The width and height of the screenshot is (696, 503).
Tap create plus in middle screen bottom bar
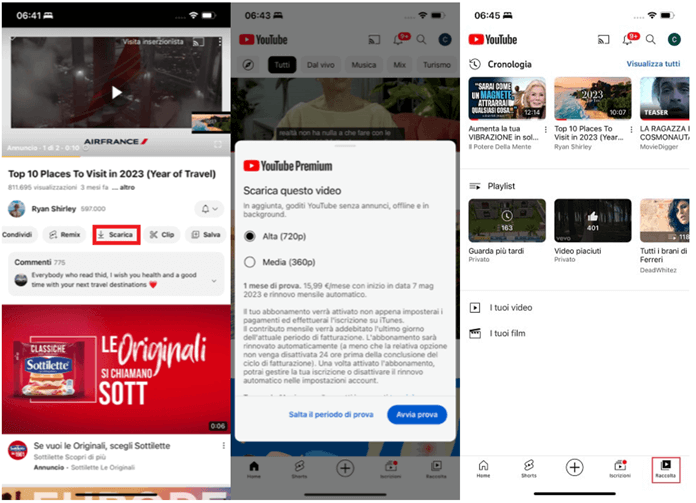coord(345,468)
